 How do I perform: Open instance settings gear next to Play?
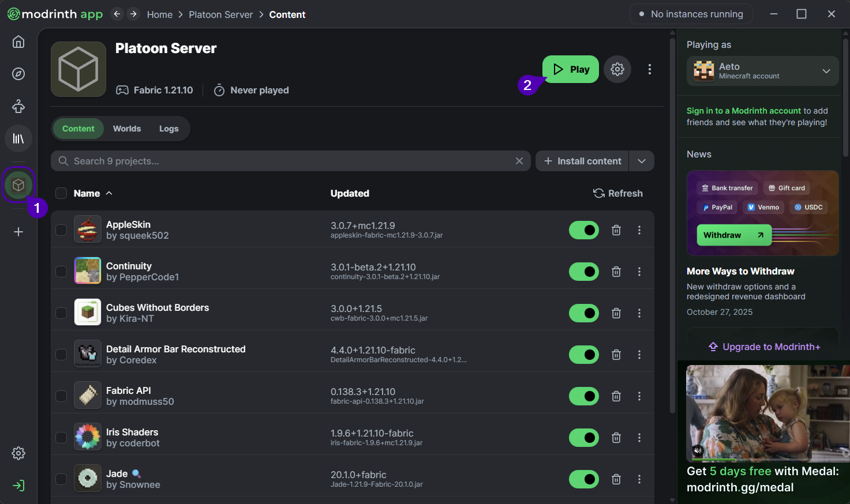coord(617,69)
